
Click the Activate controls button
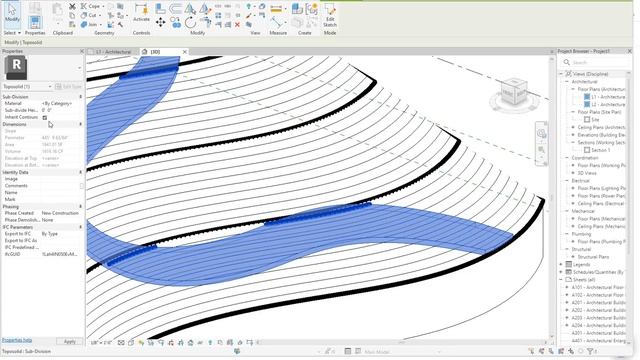click(x=141, y=12)
